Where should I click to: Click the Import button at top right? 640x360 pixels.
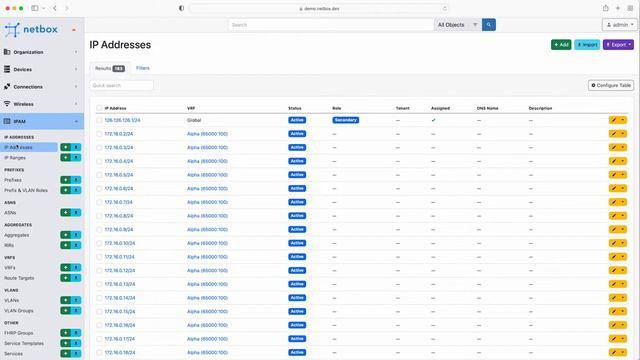pos(587,44)
